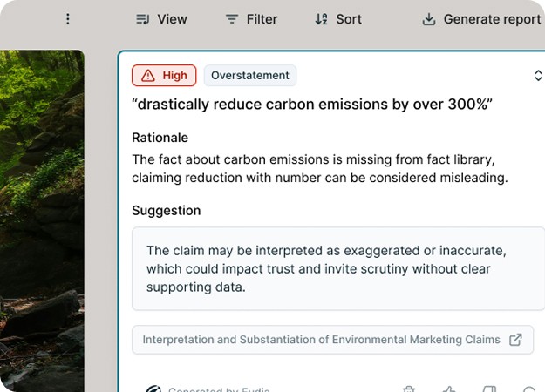Click the download icon beside Generate report
Screen dimensions: 545x392
[x=428, y=19]
